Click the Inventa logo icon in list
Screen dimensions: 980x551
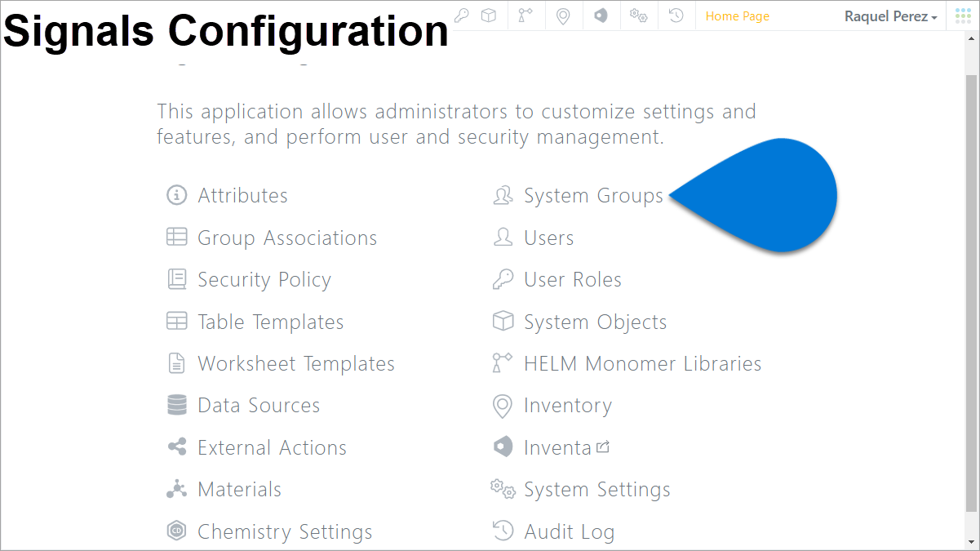(503, 447)
